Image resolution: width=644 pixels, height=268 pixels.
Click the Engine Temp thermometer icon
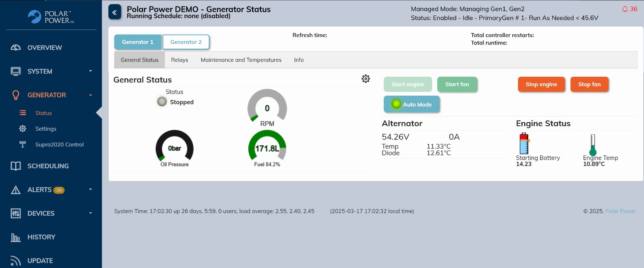[593, 145]
